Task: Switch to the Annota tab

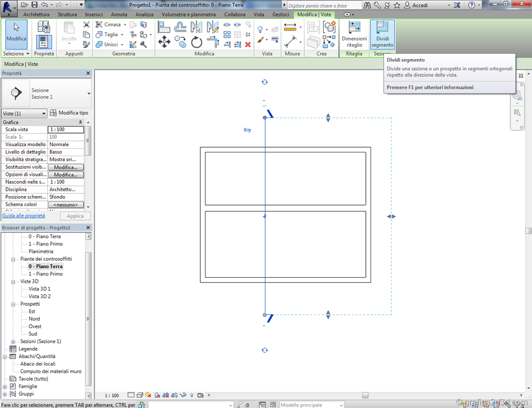Action: click(x=119, y=14)
